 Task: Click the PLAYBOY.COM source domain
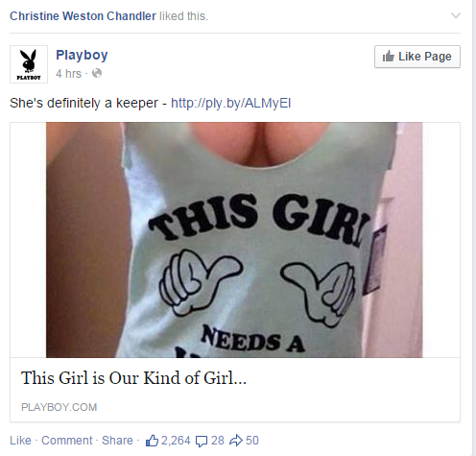point(59,407)
